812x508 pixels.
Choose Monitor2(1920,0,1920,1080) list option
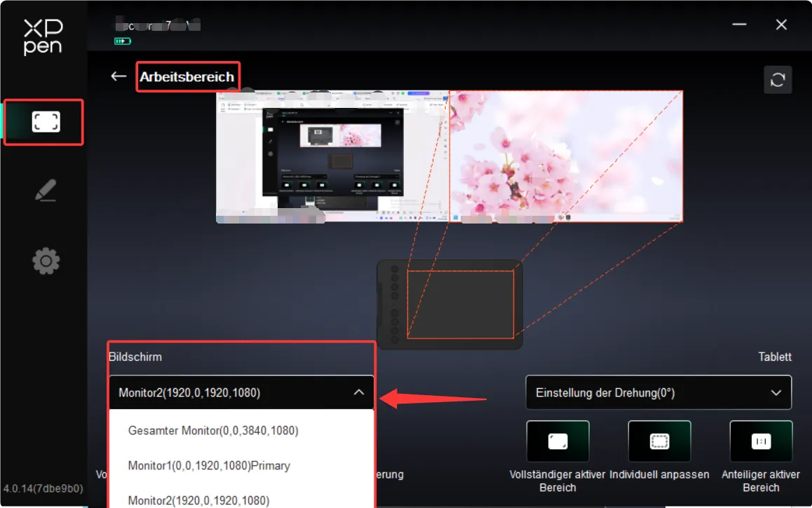pos(241,500)
